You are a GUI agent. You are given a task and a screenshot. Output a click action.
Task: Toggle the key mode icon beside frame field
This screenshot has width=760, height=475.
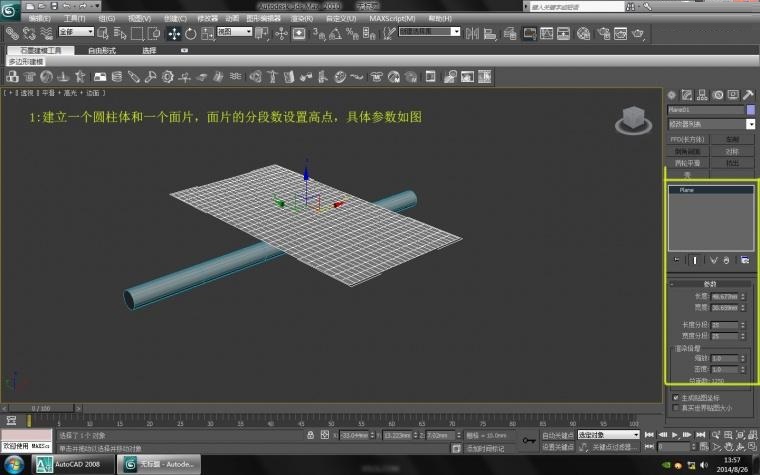pyautogui.click(x=649, y=446)
